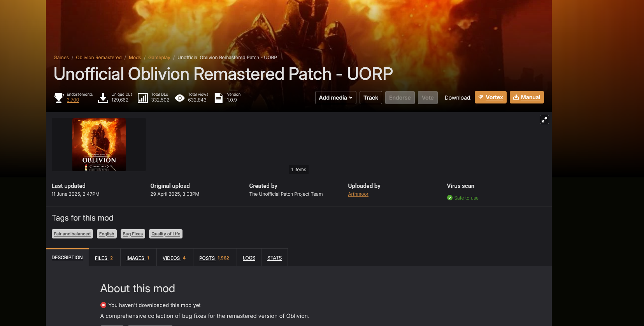Click the Total views value 632,843
The height and width of the screenshot is (326, 644).
pos(197,100)
